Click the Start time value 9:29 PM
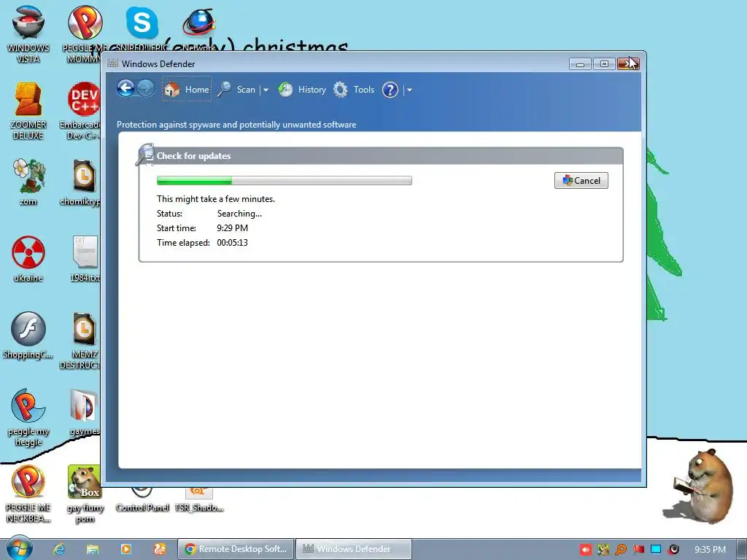The height and width of the screenshot is (560, 747). click(x=232, y=228)
